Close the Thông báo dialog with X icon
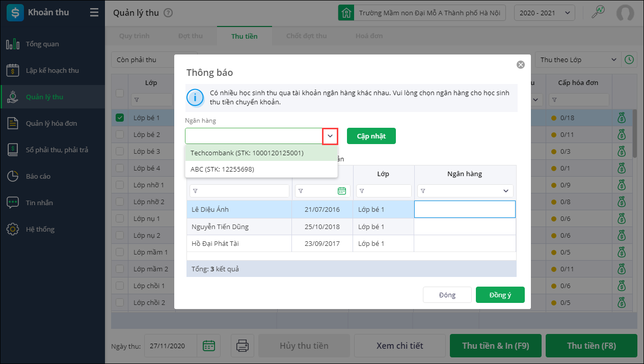 point(520,65)
